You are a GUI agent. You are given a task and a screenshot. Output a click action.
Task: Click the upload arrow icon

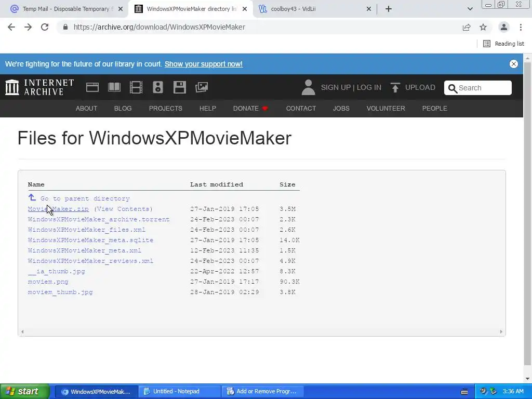click(395, 87)
